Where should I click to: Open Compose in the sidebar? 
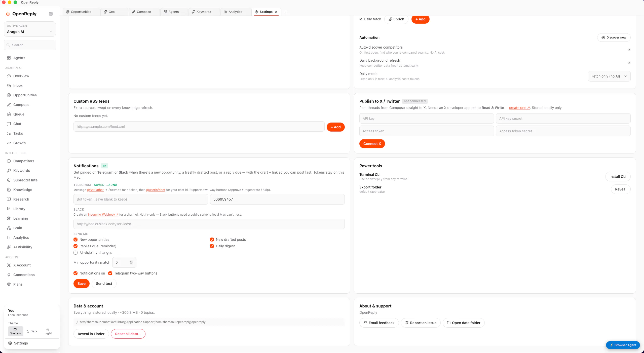[x=30, y=105]
